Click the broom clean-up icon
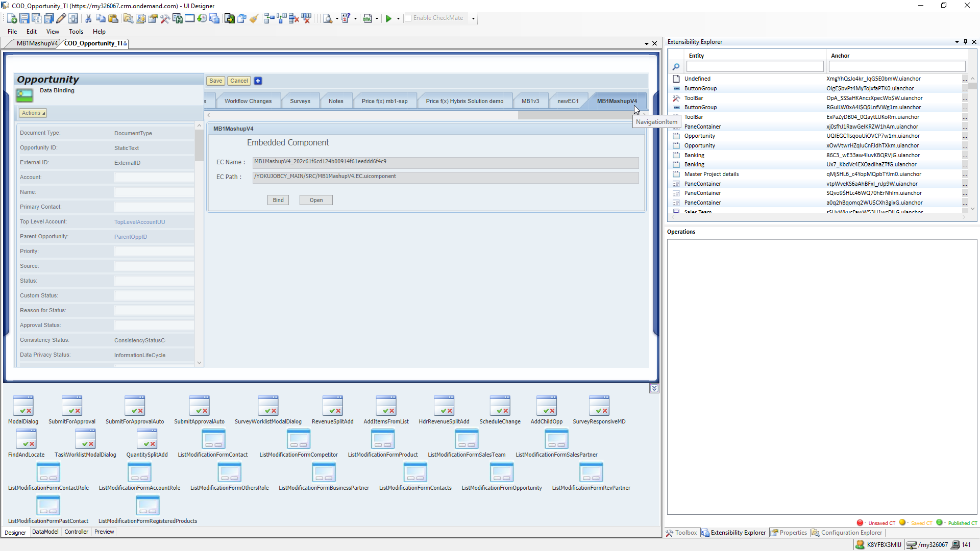 point(254,18)
